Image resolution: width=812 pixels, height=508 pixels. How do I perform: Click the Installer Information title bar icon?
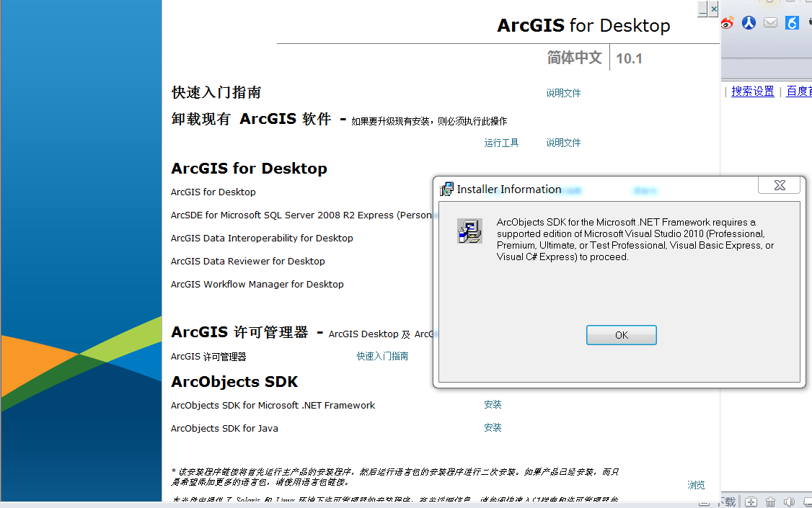click(x=446, y=190)
